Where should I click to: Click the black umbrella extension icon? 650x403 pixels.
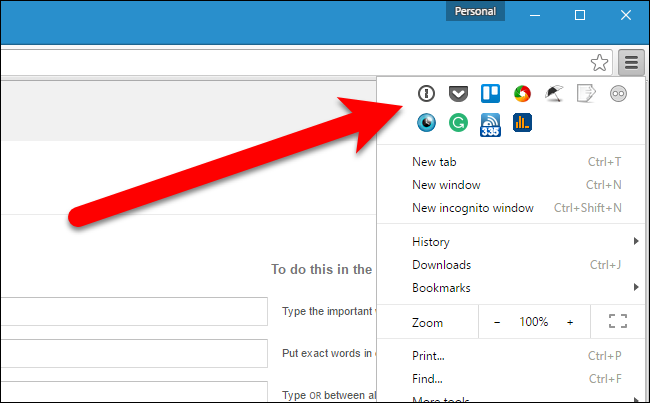pos(554,93)
